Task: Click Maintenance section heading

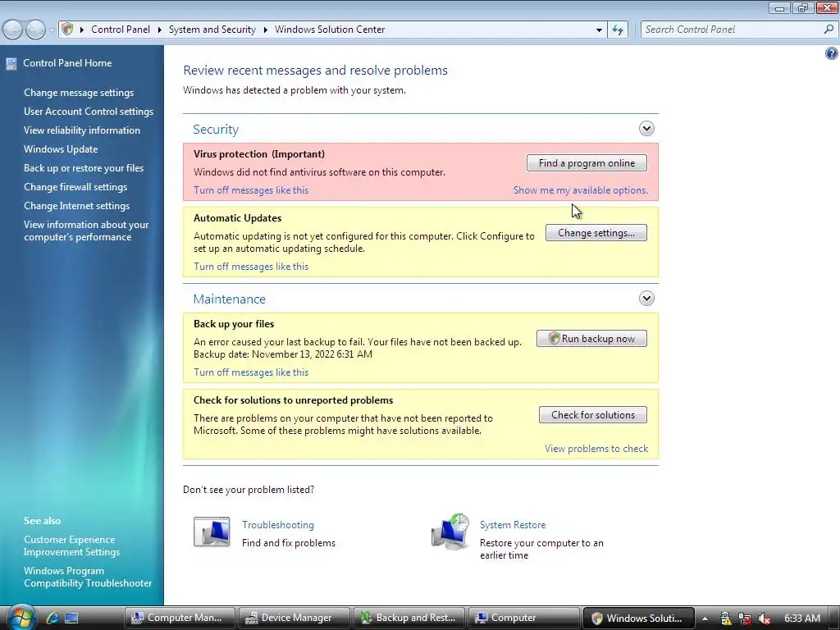Action: click(230, 299)
